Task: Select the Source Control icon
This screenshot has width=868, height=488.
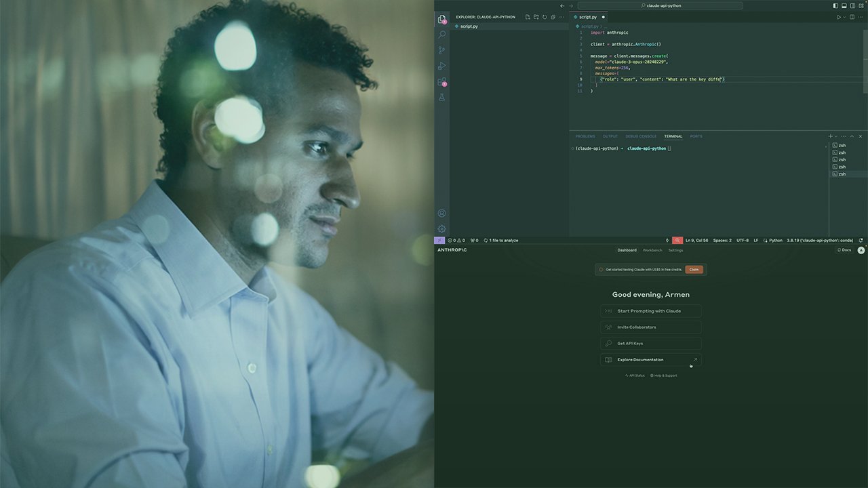Action: click(441, 50)
